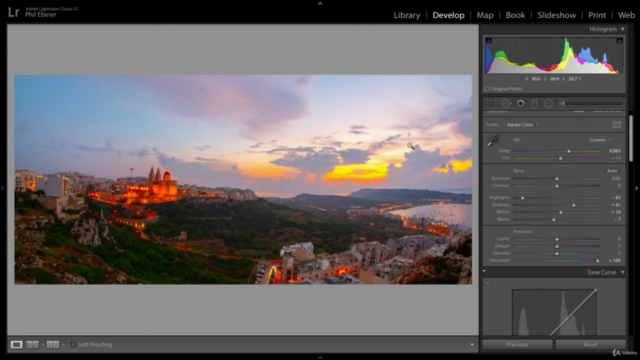
Task: Select the Adjustment Brush tool
Action: [562, 104]
